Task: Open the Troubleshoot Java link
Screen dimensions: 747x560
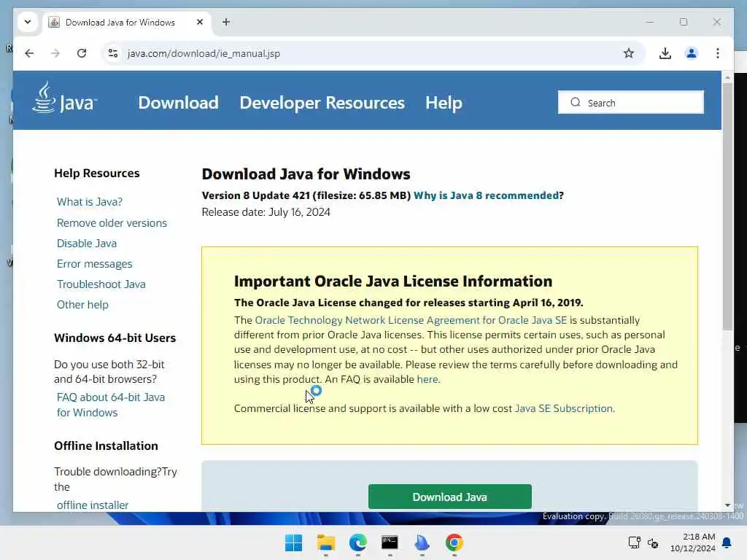Action: (101, 284)
